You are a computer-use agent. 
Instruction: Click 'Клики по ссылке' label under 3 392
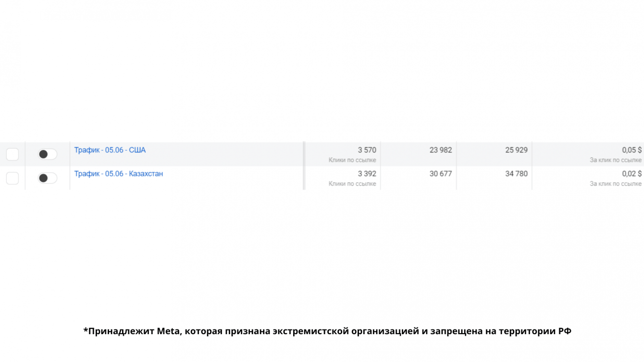click(x=352, y=184)
